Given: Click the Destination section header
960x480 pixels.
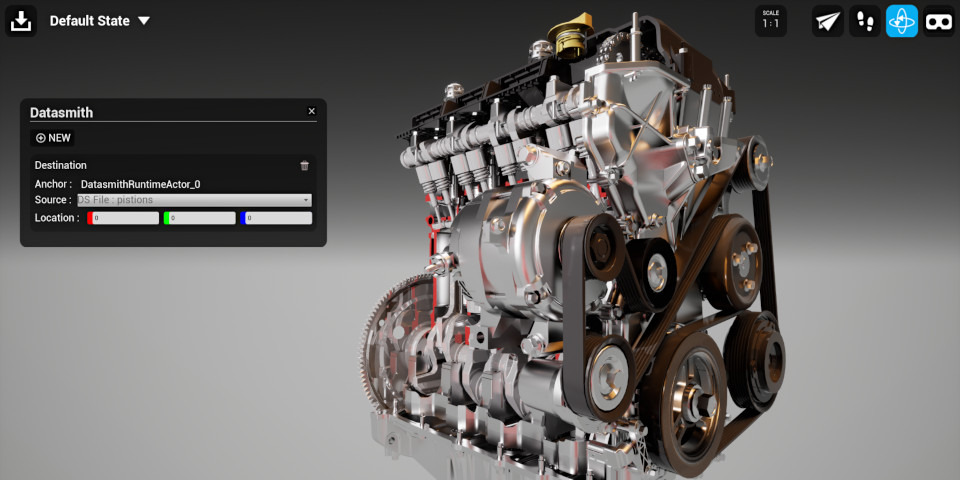Looking at the screenshot, I should click(61, 165).
